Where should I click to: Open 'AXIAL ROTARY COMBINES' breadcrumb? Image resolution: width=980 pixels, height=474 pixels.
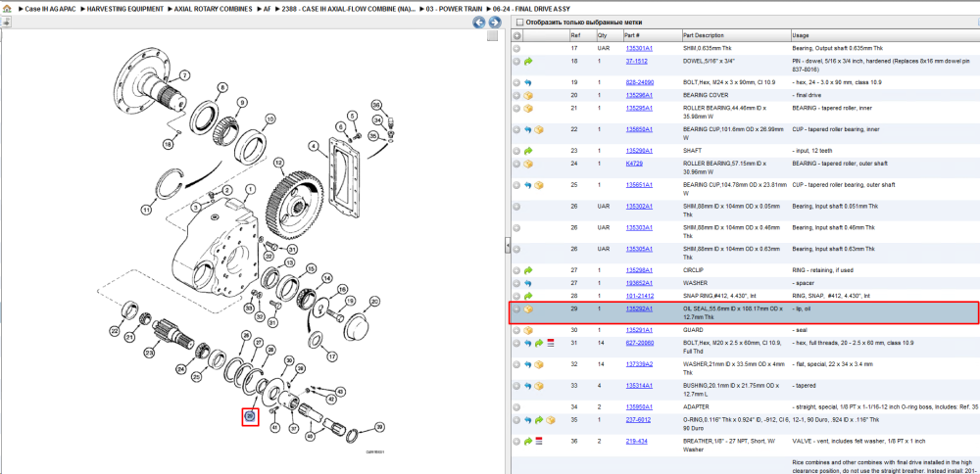(213, 10)
